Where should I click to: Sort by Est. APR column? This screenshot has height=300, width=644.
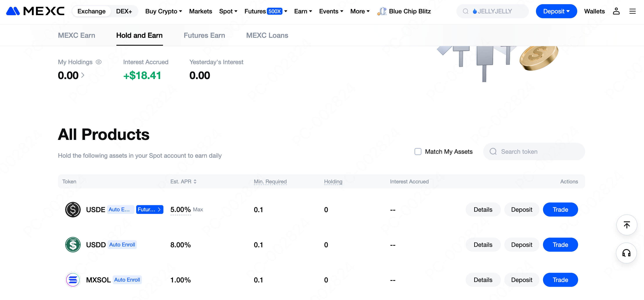pos(183,181)
